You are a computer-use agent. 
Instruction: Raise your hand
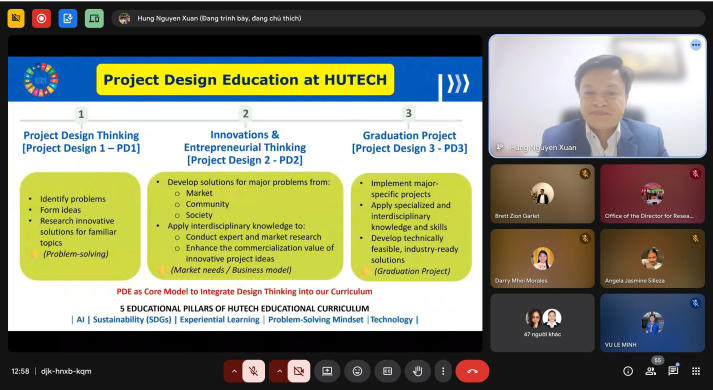click(417, 371)
